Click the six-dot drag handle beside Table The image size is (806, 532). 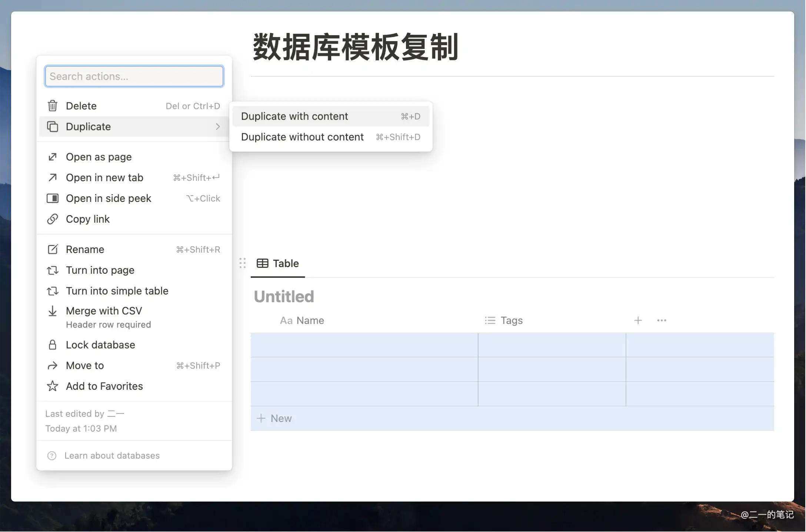click(243, 263)
